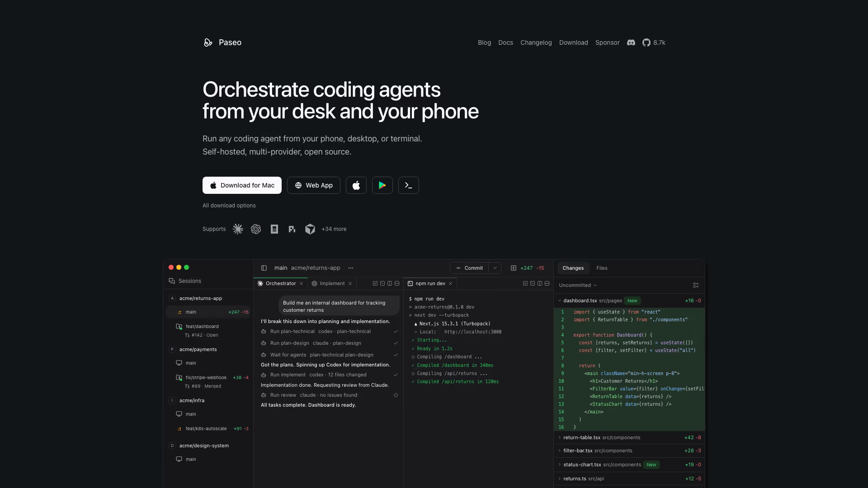The height and width of the screenshot is (488, 868).
Task: Select the npm run dev tab
Action: click(430, 283)
